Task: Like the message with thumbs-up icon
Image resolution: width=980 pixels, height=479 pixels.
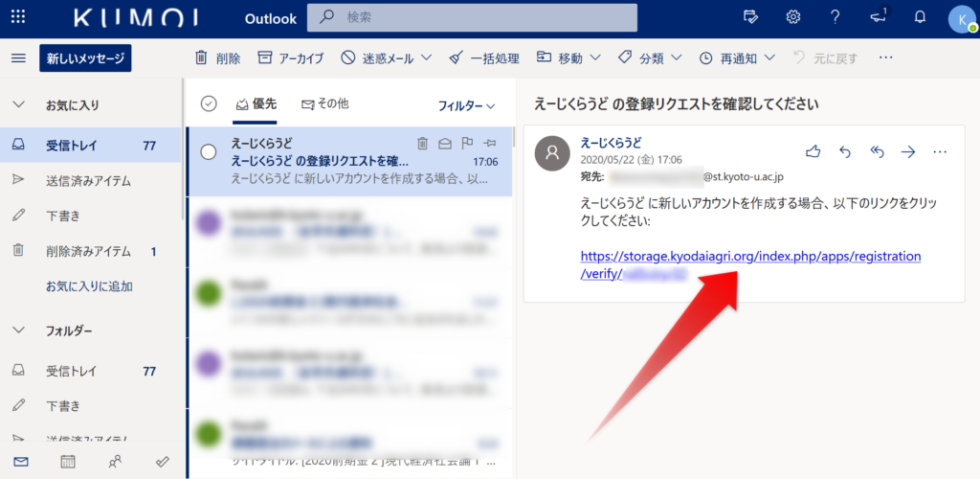Action: 813,151
